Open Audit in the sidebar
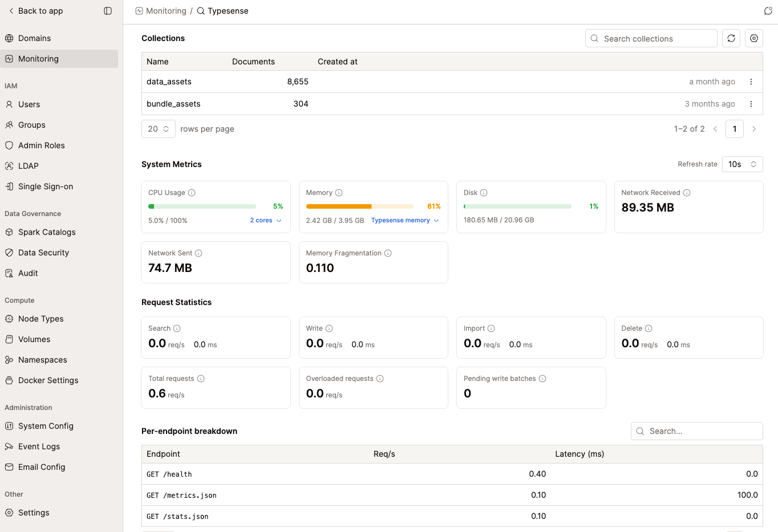 pos(59,273)
